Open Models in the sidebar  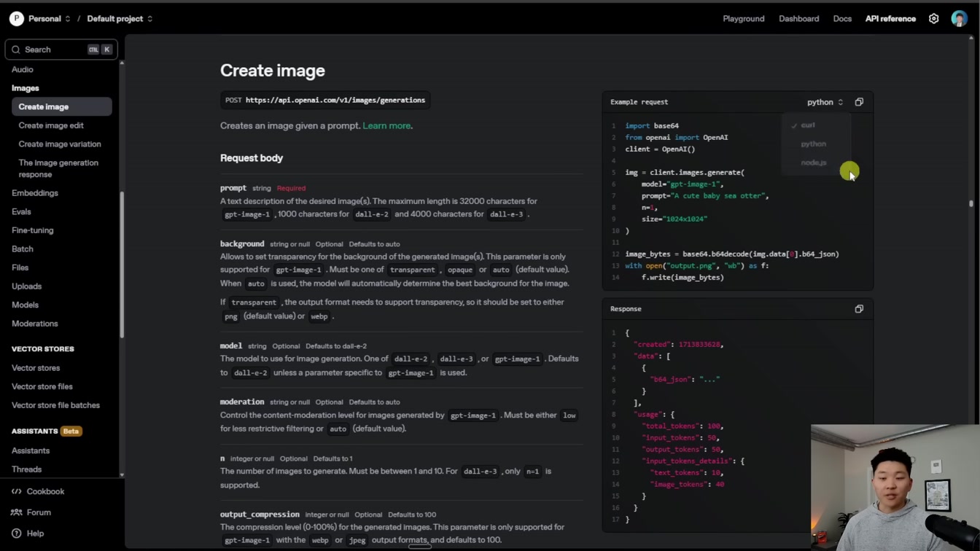coord(26,305)
